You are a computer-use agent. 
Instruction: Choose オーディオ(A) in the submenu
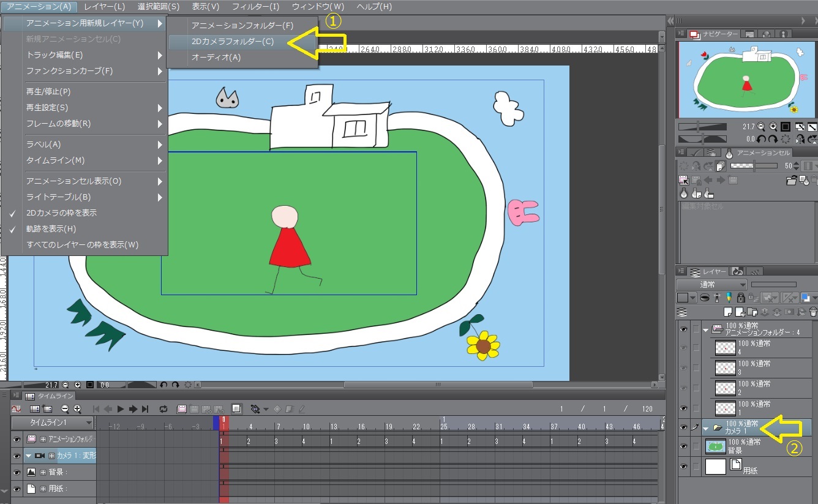tap(216, 57)
